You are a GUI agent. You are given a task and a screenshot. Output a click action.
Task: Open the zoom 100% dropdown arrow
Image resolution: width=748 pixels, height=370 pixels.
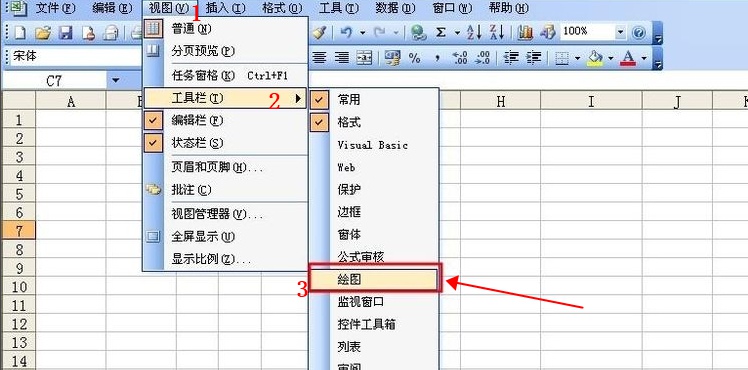tap(620, 32)
